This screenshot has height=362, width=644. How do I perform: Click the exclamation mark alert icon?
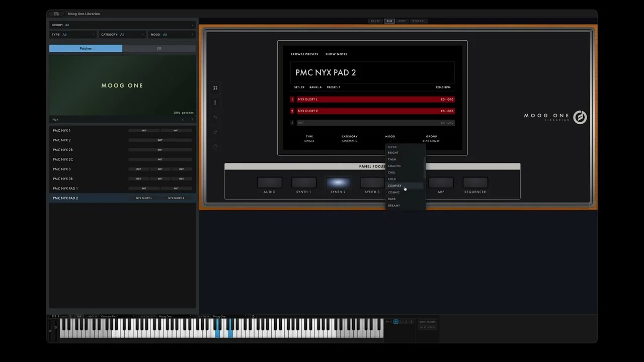coord(215,103)
